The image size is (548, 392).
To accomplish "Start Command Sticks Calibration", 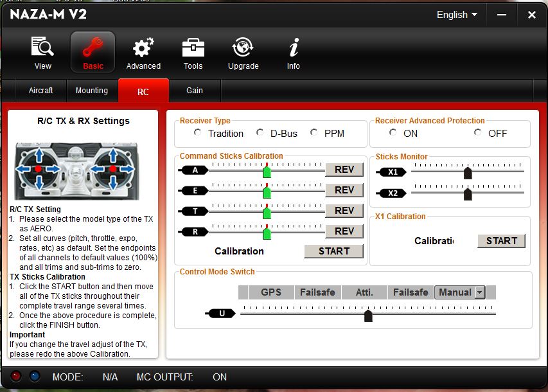I will 334,251.
